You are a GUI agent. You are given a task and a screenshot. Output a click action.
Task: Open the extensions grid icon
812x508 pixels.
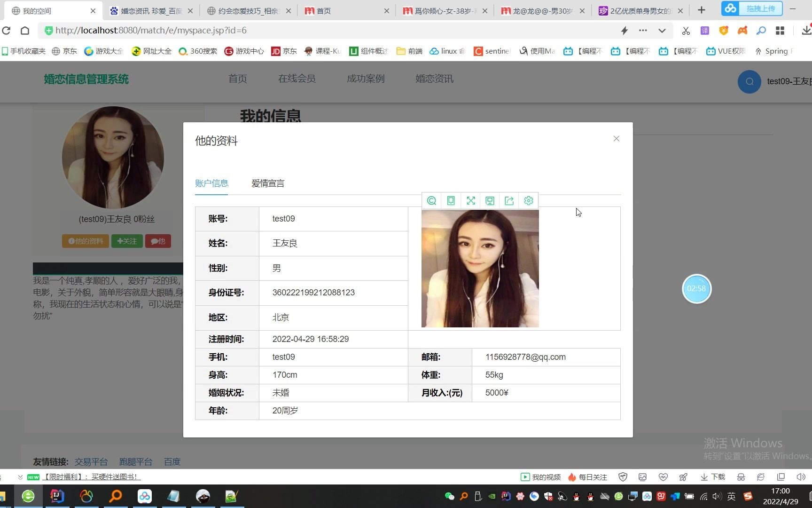coord(780,31)
